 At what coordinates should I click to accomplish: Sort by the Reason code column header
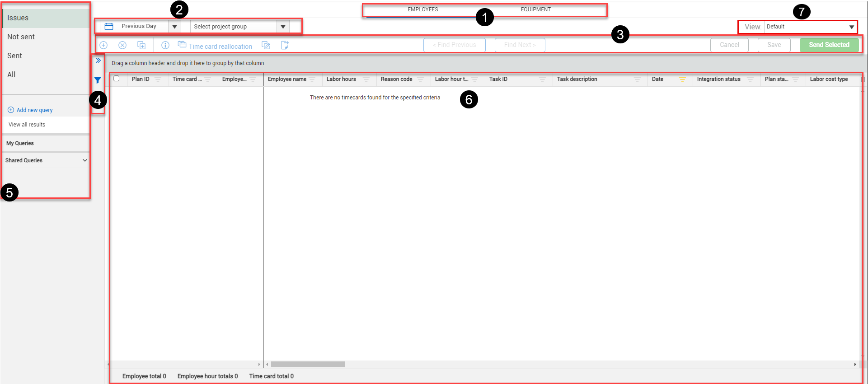(396, 79)
